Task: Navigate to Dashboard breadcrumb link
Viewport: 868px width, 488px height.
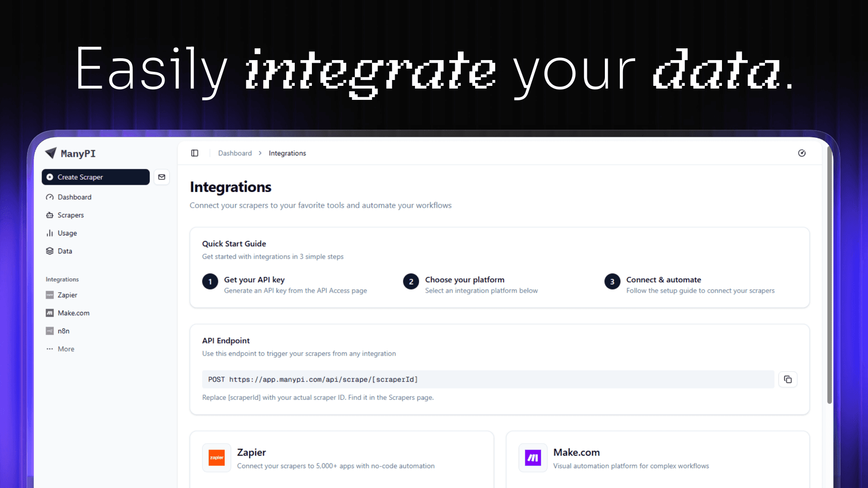Action: 235,153
